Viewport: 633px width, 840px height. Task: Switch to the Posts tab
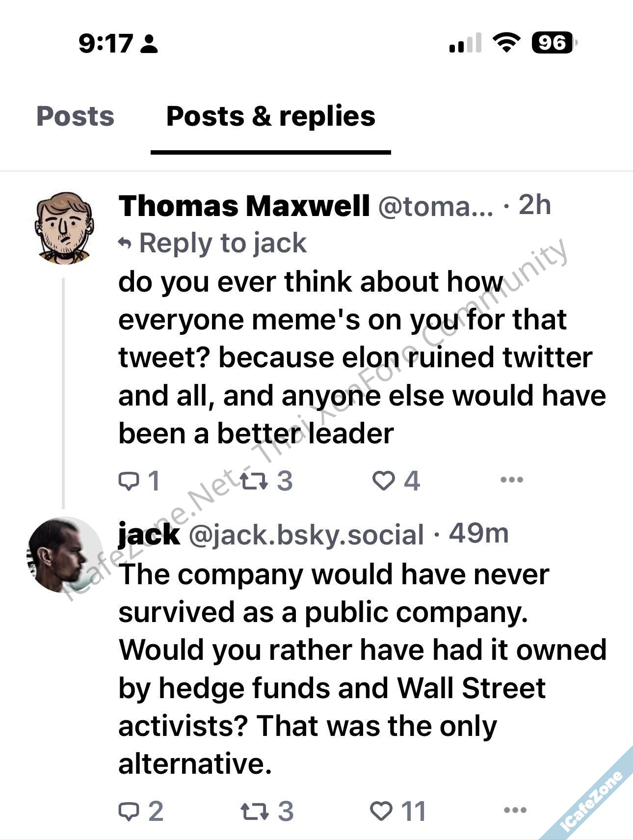click(75, 116)
